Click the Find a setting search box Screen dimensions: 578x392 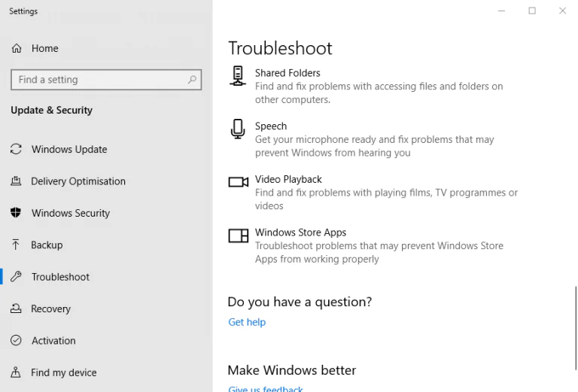coord(106,80)
